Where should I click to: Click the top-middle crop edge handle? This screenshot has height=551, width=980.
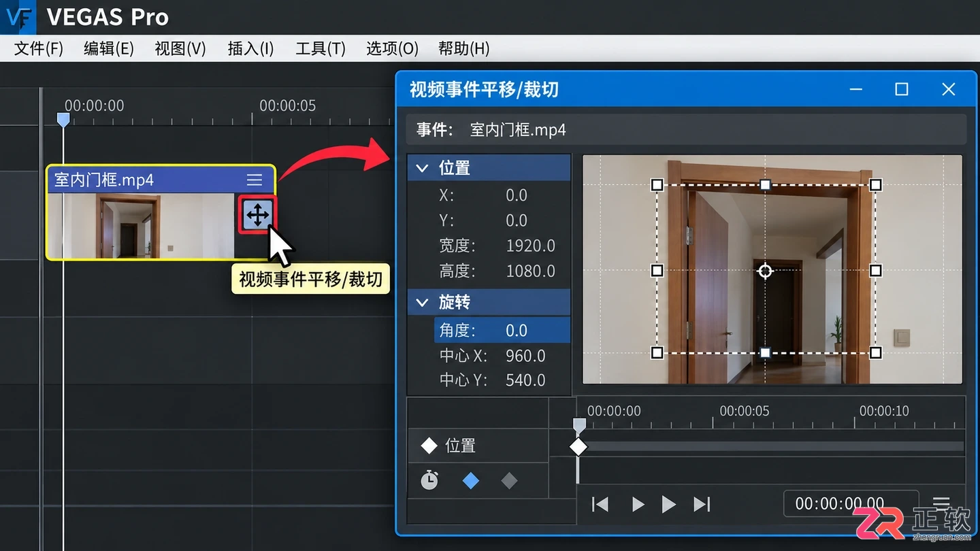pos(766,185)
